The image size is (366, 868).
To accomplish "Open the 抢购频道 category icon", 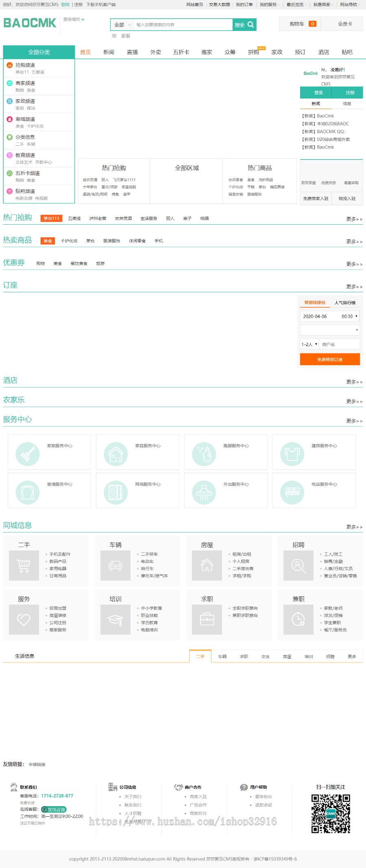I will point(10,65).
